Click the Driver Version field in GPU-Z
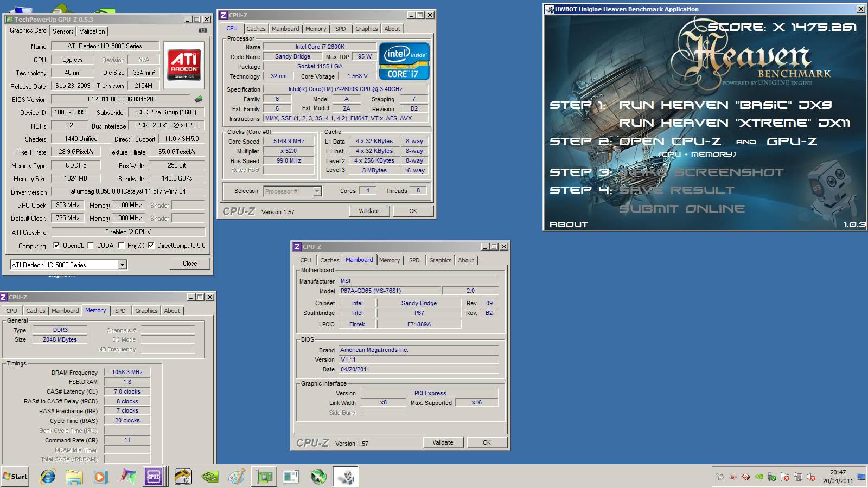The width and height of the screenshot is (868, 488). tap(128, 191)
